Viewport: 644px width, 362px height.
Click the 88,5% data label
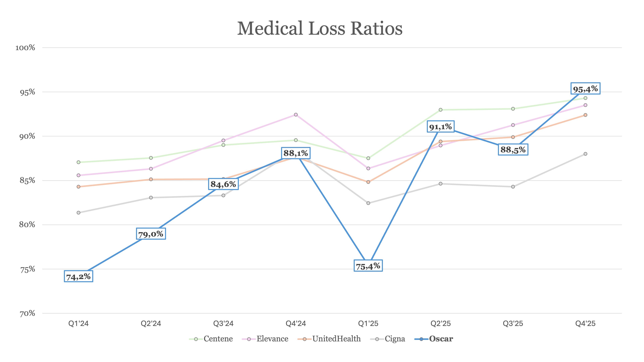pos(513,149)
